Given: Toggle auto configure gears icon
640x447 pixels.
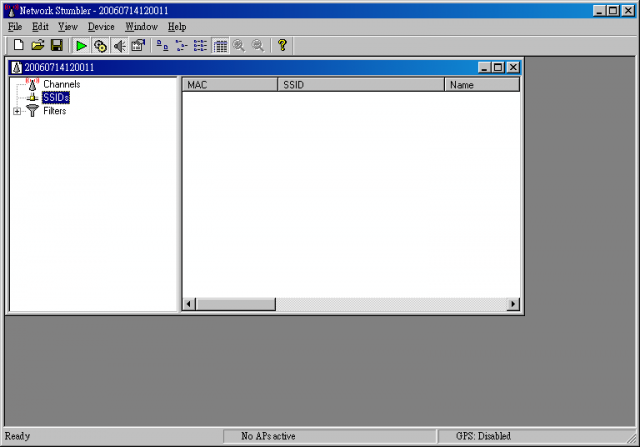Looking at the screenshot, I should tap(100, 45).
